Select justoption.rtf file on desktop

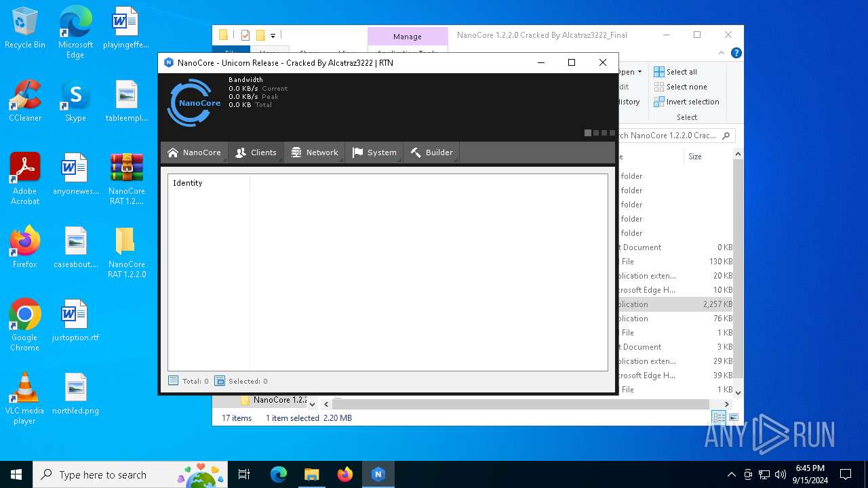pyautogui.click(x=75, y=321)
